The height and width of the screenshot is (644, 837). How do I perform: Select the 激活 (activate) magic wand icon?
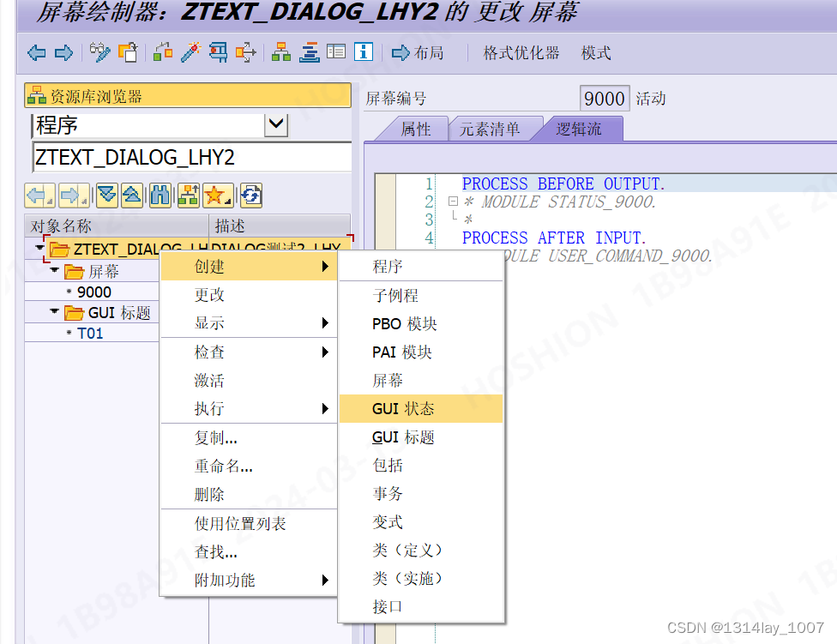189,52
